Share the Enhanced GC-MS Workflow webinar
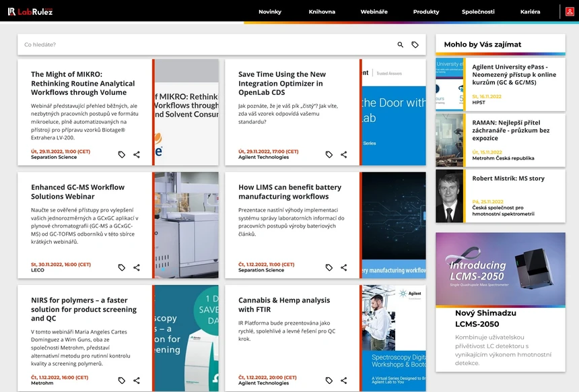The width and height of the screenshot is (579, 392). [137, 267]
